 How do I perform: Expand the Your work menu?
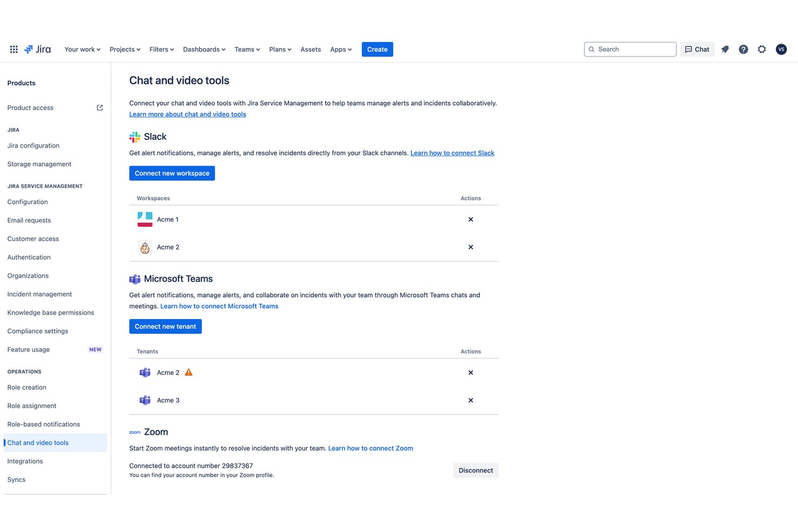(82, 50)
